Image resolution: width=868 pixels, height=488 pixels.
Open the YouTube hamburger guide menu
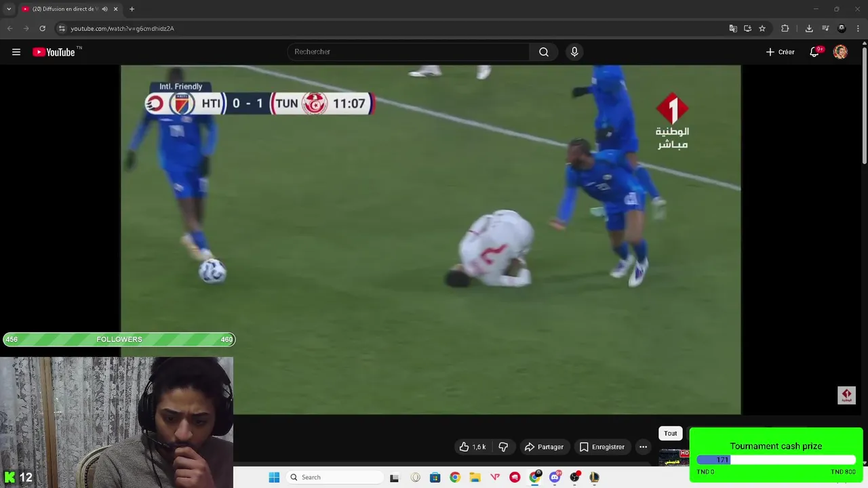(x=16, y=52)
